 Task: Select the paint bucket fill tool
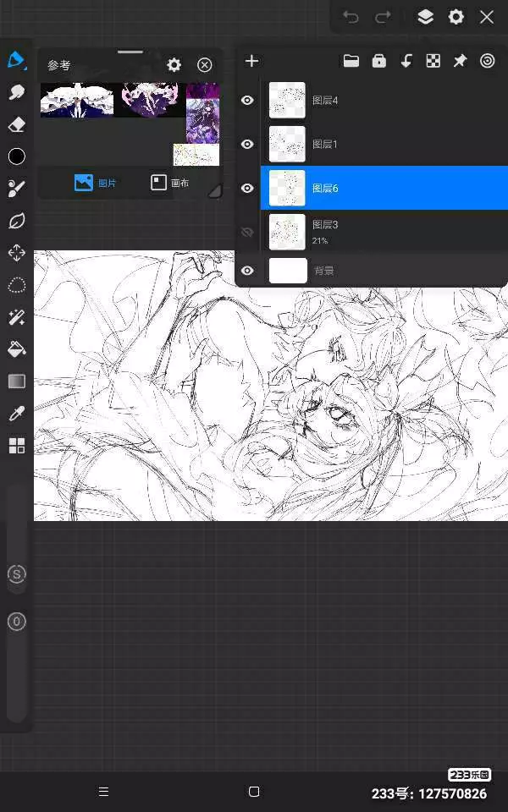click(x=17, y=349)
